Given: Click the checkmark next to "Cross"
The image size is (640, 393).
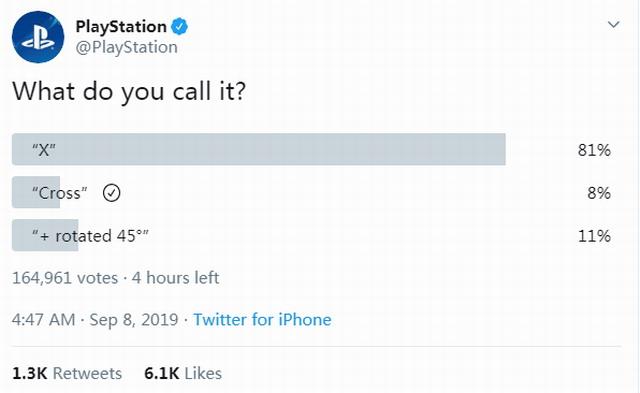Looking at the screenshot, I should [111, 193].
